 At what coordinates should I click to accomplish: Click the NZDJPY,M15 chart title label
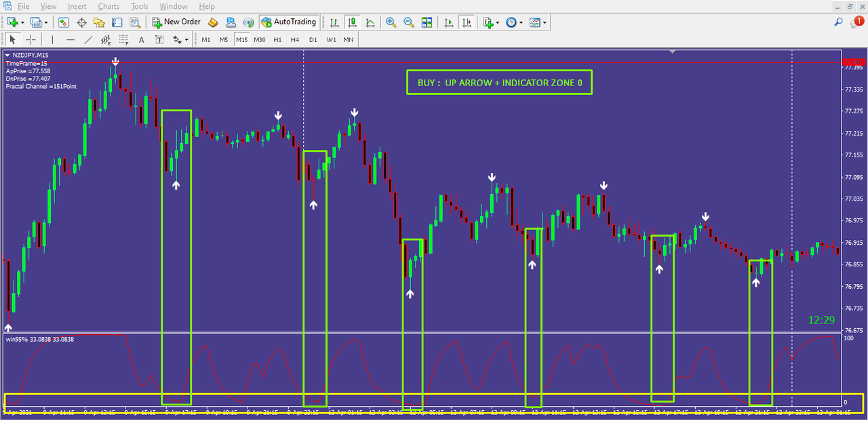(x=31, y=55)
